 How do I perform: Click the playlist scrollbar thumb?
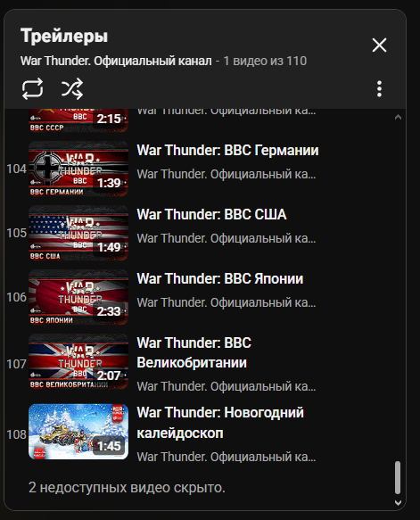[398, 477]
